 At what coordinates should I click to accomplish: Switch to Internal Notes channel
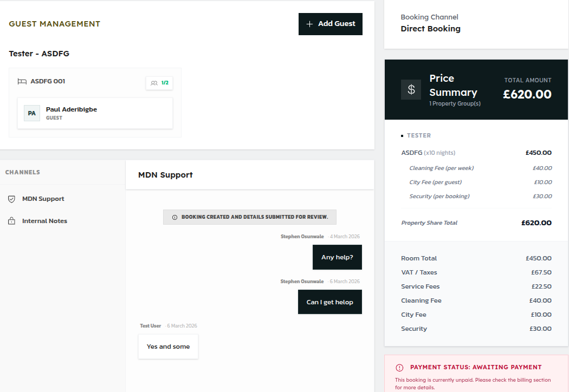point(44,221)
